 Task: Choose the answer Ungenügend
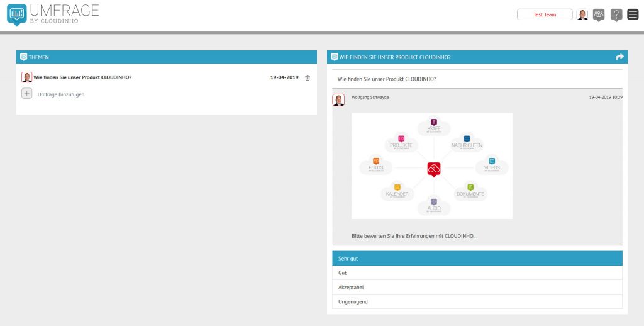477,301
